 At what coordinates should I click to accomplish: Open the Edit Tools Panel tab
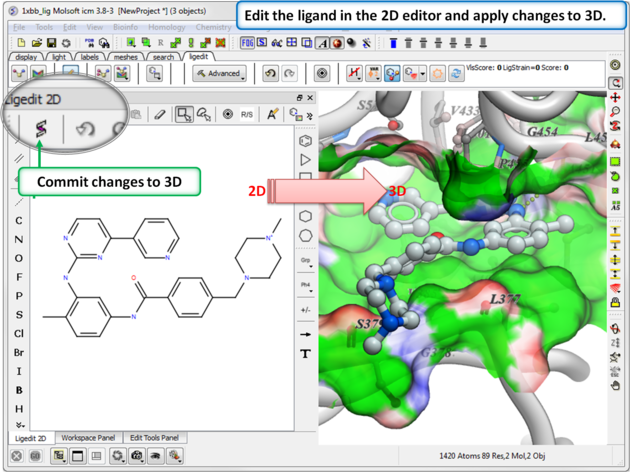pyautogui.click(x=154, y=438)
